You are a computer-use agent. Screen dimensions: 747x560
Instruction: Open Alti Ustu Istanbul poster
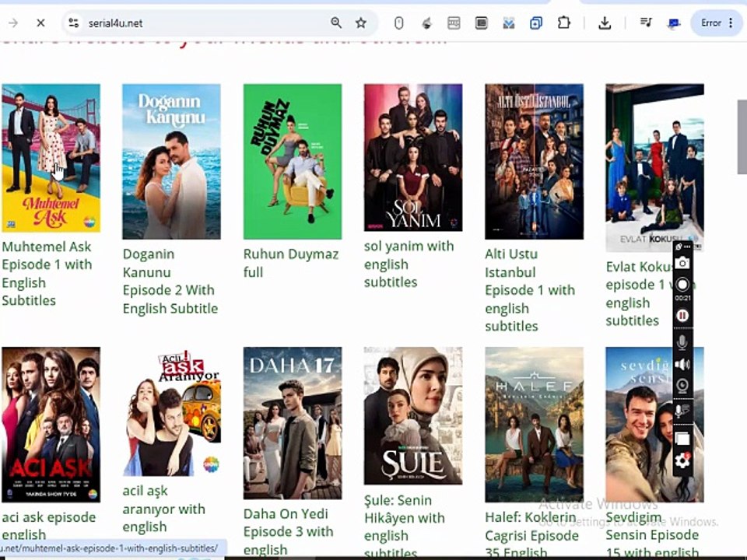pos(534,162)
